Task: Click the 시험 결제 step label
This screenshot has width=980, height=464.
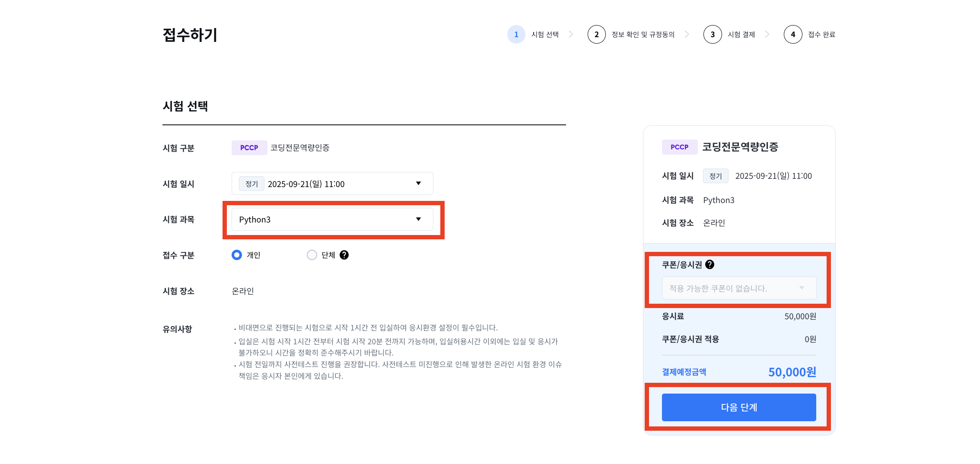Action: click(x=741, y=35)
